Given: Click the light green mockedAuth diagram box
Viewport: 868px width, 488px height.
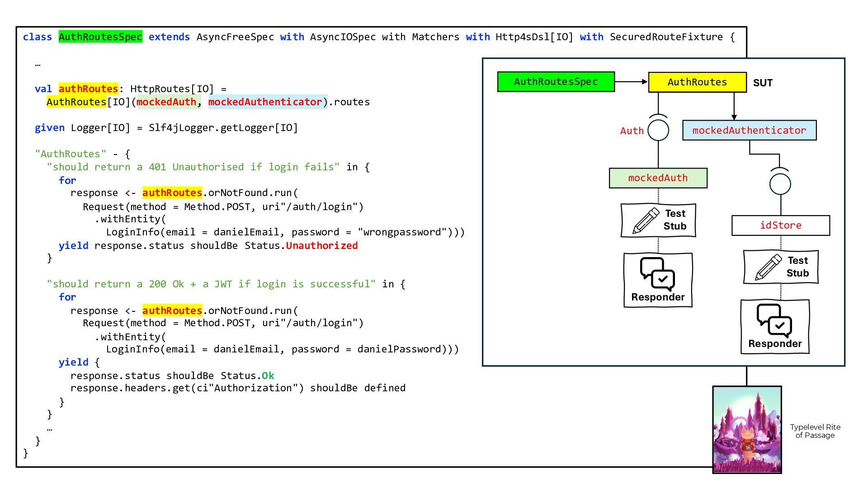Looking at the screenshot, I should click(x=658, y=178).
